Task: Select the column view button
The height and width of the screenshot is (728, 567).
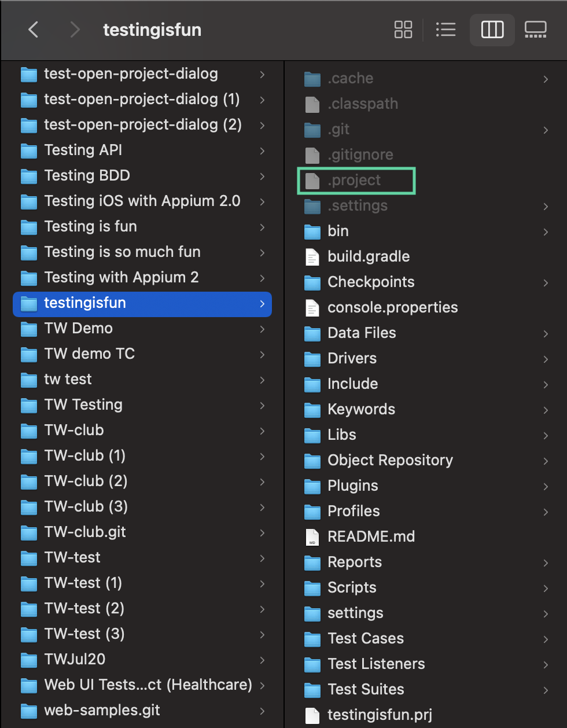Action: tap(492, 30)
